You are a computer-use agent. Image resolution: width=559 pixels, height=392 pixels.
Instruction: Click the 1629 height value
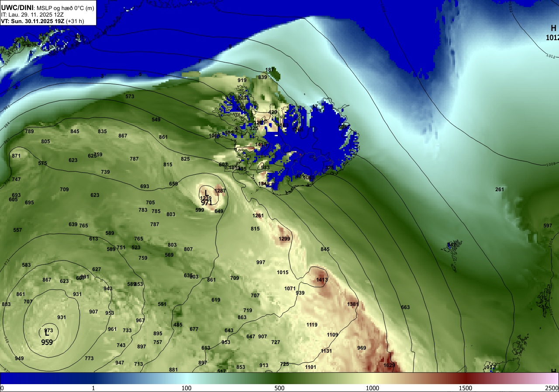click(x=389, y=365)
